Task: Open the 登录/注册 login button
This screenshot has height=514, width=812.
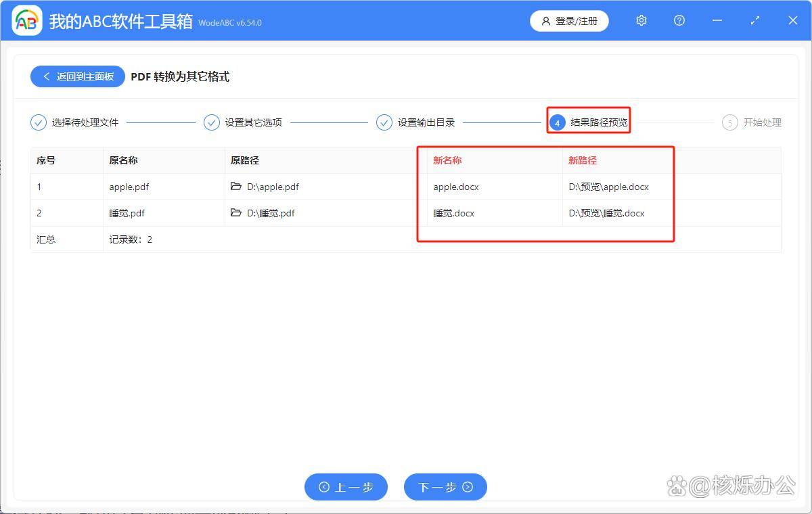Action: click(x=569, y=21)
